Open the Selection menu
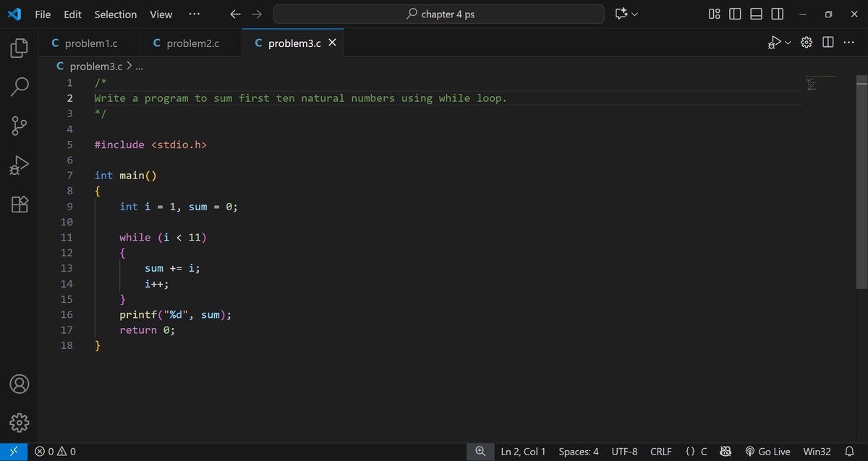This screenshot has height=461, width=868. click(x=115, y=14)
